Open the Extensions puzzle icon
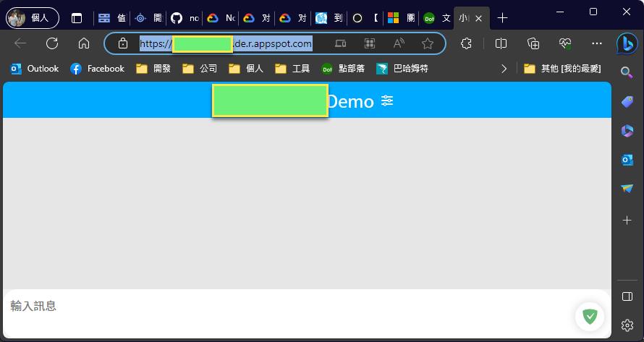This screenshot has height=342, width=644. click(x=466, y=43)
